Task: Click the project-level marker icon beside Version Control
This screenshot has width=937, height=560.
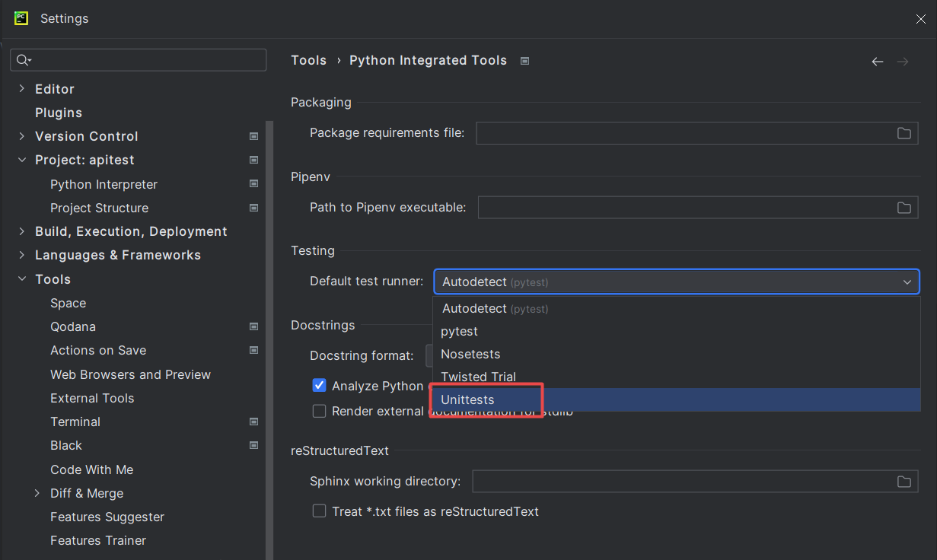Action: (254, 136)
